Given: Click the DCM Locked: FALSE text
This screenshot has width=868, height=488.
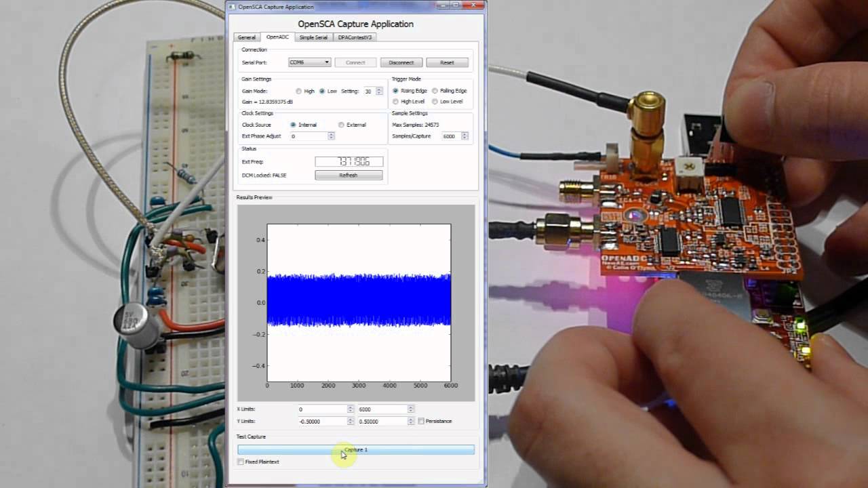Looking at the screenshot, I should pyautogui.click(x=264, y=176).
